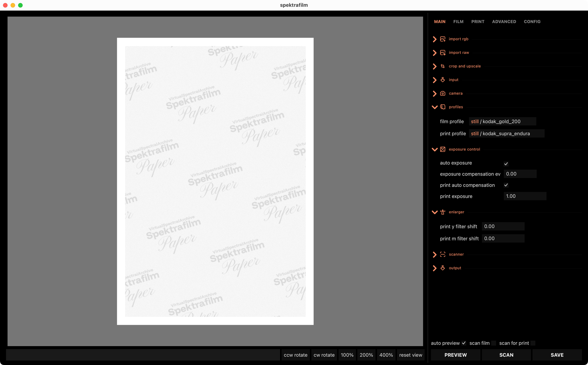Set zoom to 100%
588x365 pixels.
pyautogui.click(x=347, y=355)
